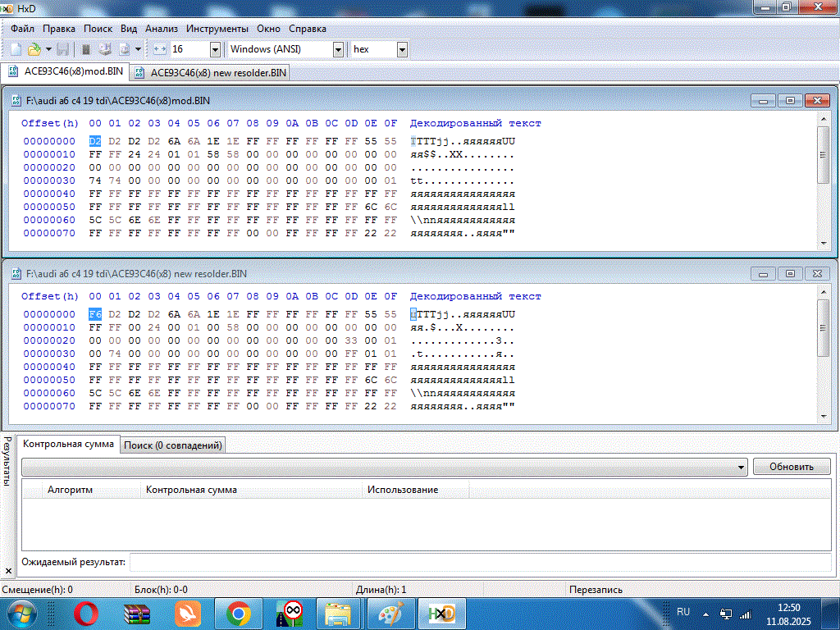Click the taskbar clock 12:50

point(788,608)
